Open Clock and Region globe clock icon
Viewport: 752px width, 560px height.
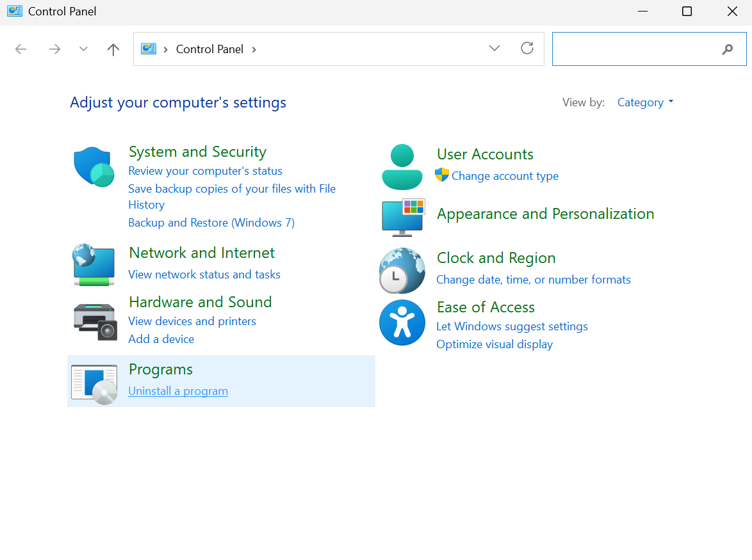[x=402, y=271]
